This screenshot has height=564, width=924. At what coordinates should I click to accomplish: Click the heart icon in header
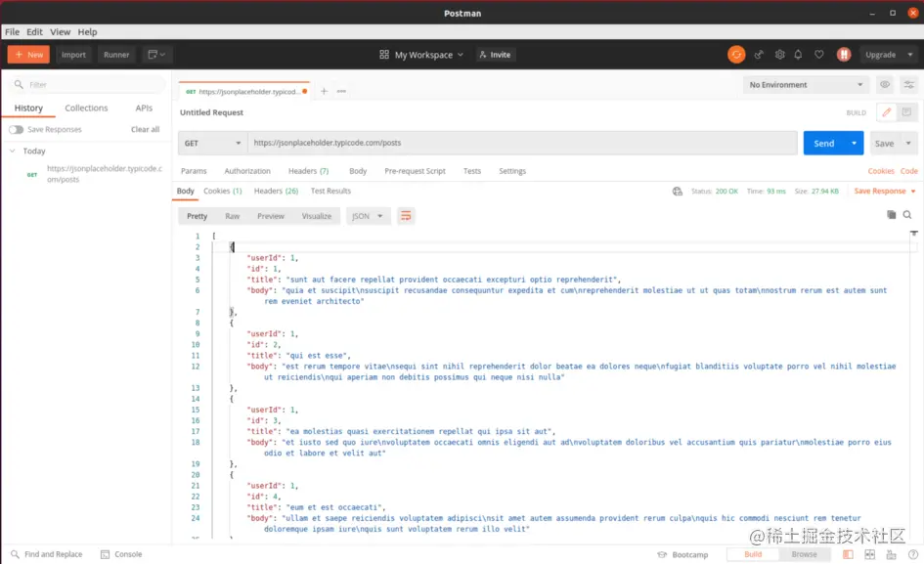pyautogui.click(x=819, y=54)
